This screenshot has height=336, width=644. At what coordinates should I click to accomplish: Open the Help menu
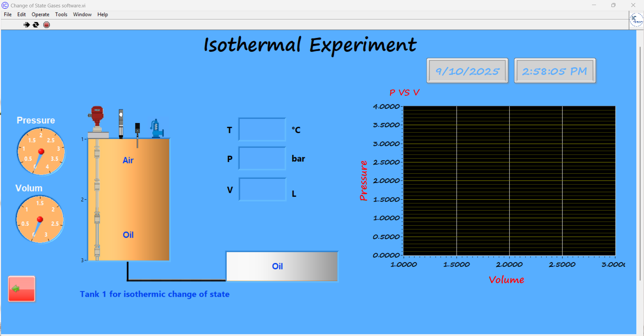pyautogui.click(x=102, y=14)
